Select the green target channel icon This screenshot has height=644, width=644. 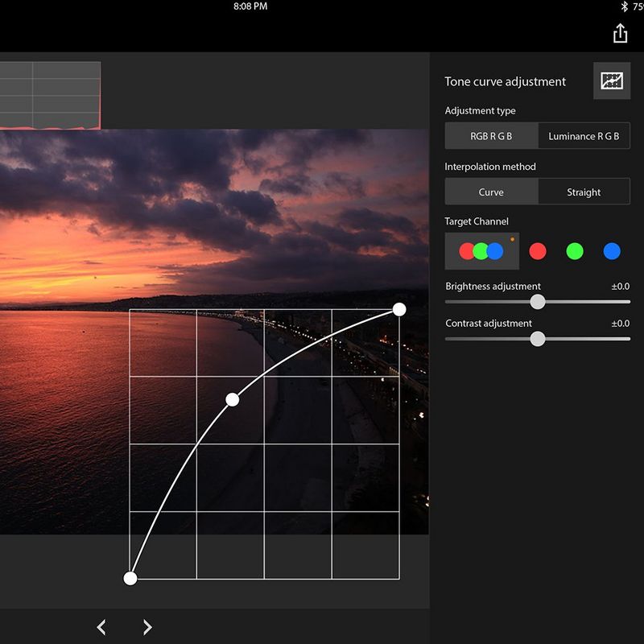pos(574,251)
